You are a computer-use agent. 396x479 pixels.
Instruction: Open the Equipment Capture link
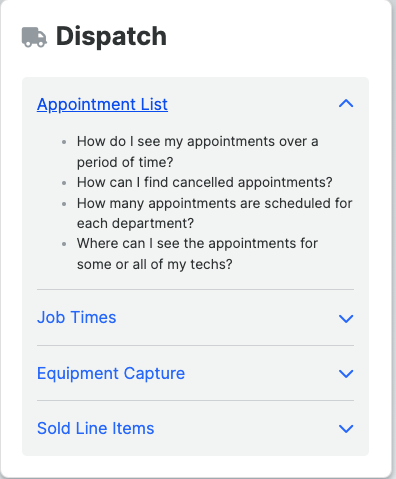tap(111, 373)
